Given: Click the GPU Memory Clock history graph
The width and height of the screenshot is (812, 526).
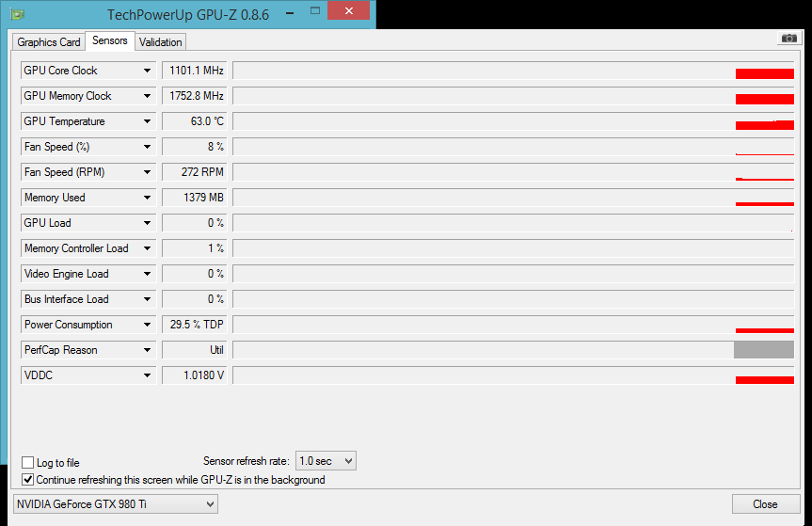Looking at the screenshot, I should [514, 96].
